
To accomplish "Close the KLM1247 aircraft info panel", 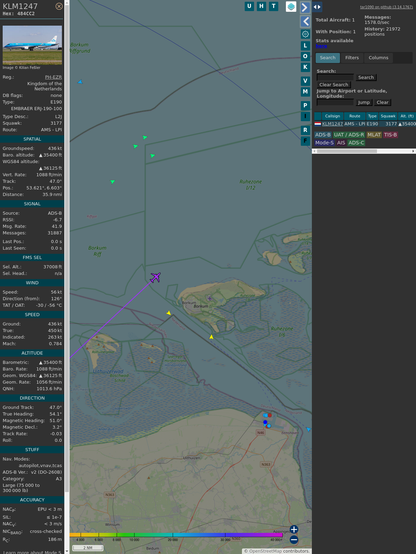I will [x=59, y=6].
